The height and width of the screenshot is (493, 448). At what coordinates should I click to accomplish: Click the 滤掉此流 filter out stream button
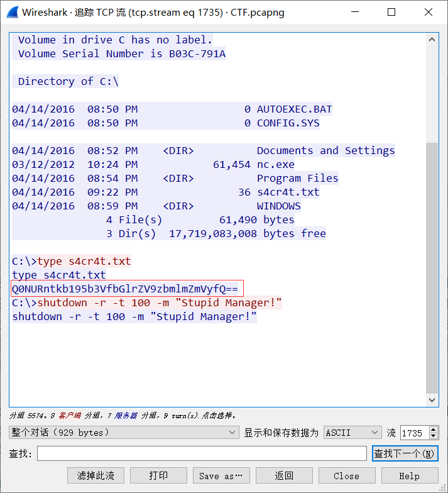pos(96,475)
